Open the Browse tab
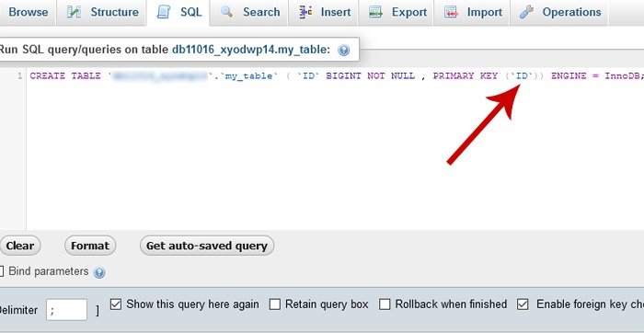 click(x=27, y=12)
